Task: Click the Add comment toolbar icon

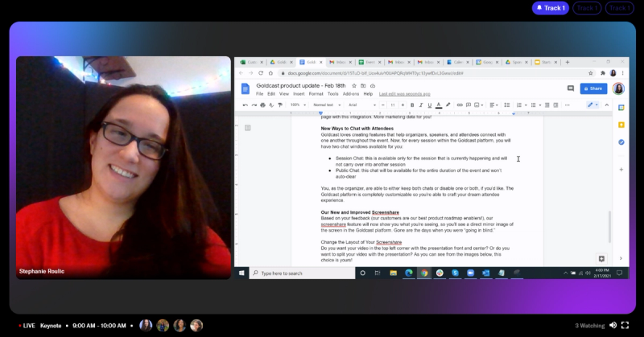Action: click(469, 105)
